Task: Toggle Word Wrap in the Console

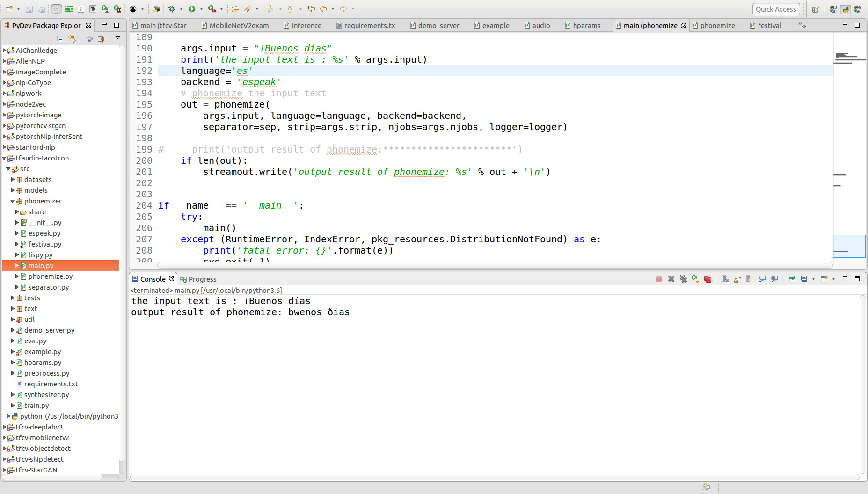Action: click(750, 279)
